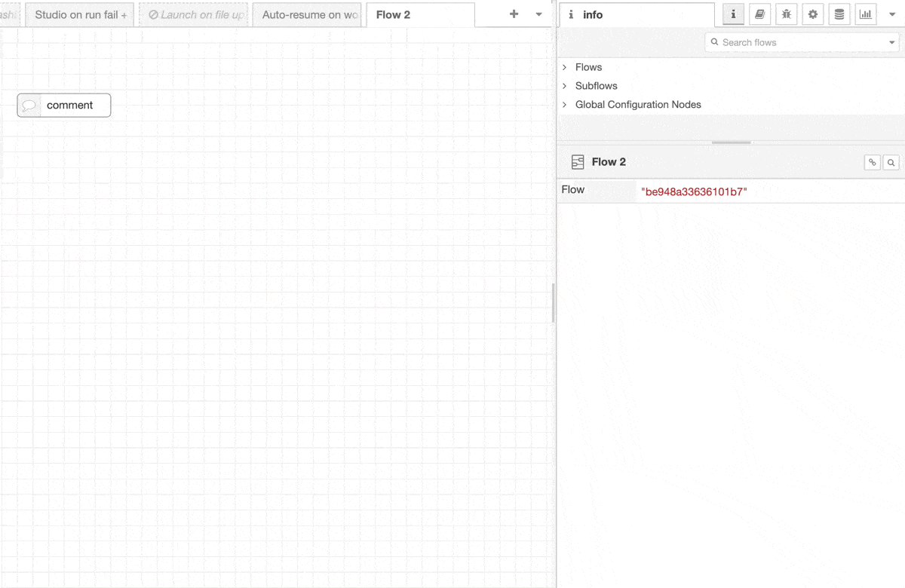This screenshot has width=905, height=588.
Task: Click the magnifier icon beside Flow 2
Action: (x=891, y=162)
